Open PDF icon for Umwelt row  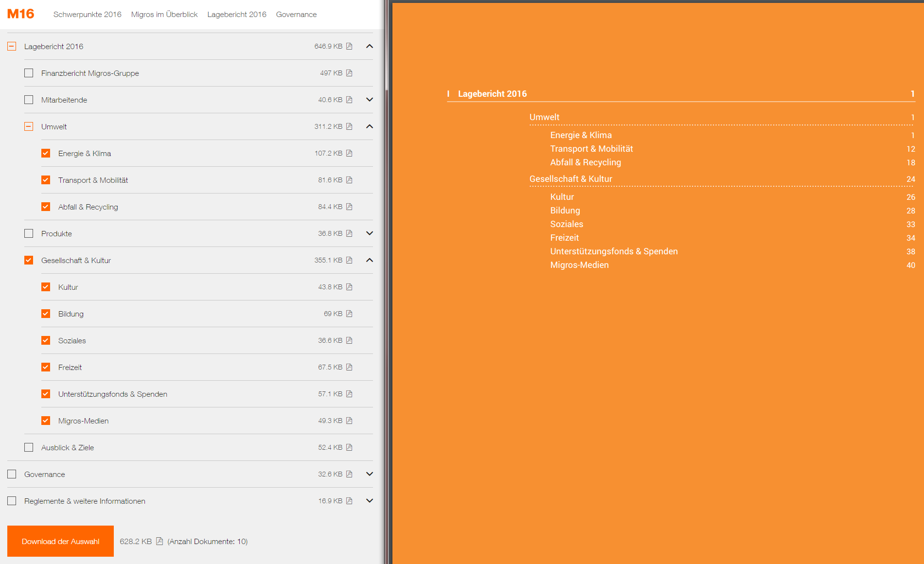tap(349, 126)
